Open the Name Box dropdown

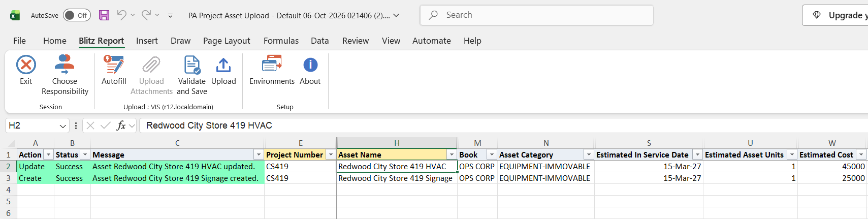pyautogui.click(x=62, y=126)
